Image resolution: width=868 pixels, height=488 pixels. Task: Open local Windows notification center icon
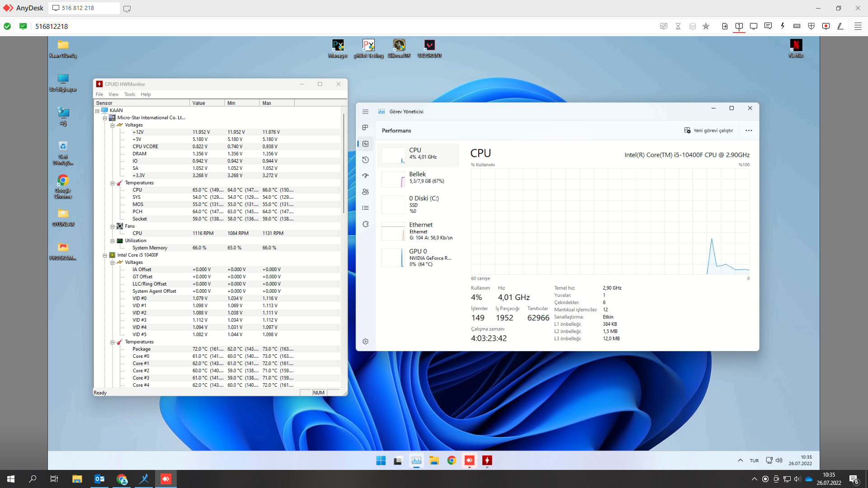pyautogui.click(x=854, y=479)
